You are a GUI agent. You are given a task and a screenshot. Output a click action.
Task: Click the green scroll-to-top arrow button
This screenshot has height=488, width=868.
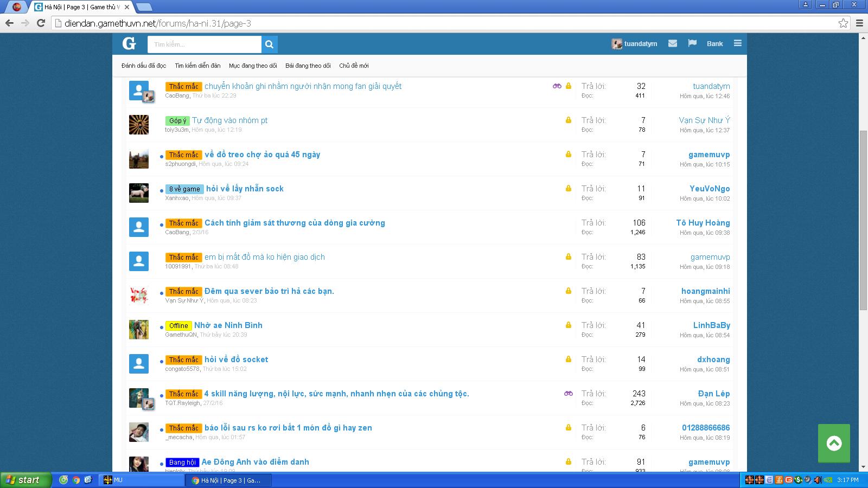pos(834,444)
